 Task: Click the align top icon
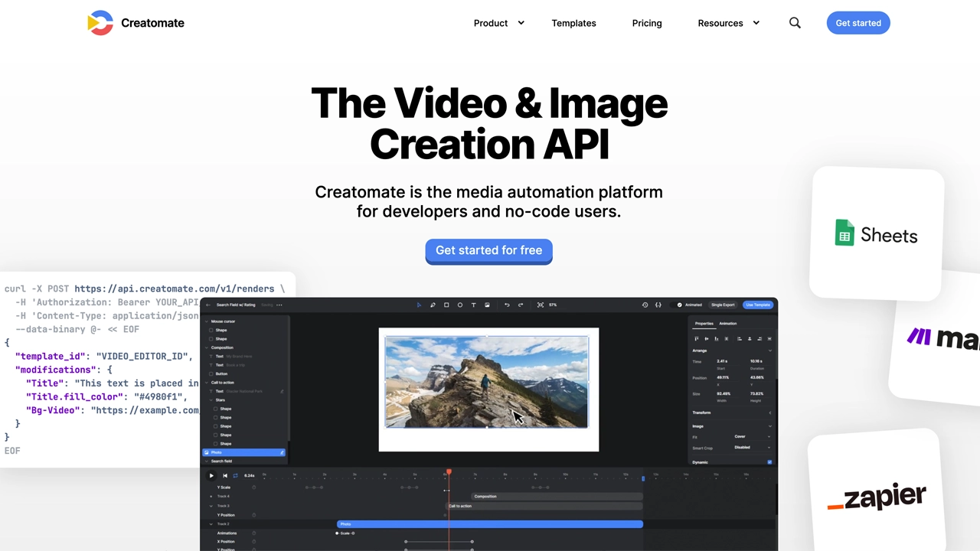pos(696,338)
